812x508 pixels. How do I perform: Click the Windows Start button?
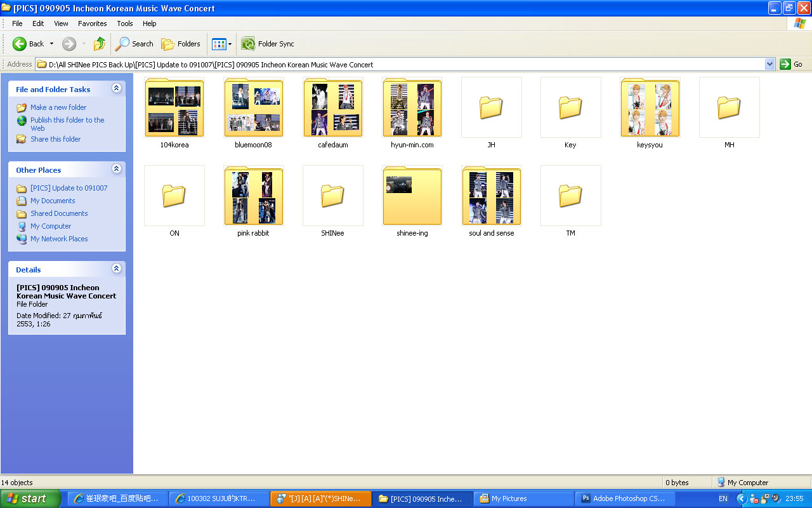tap(30, 498)
